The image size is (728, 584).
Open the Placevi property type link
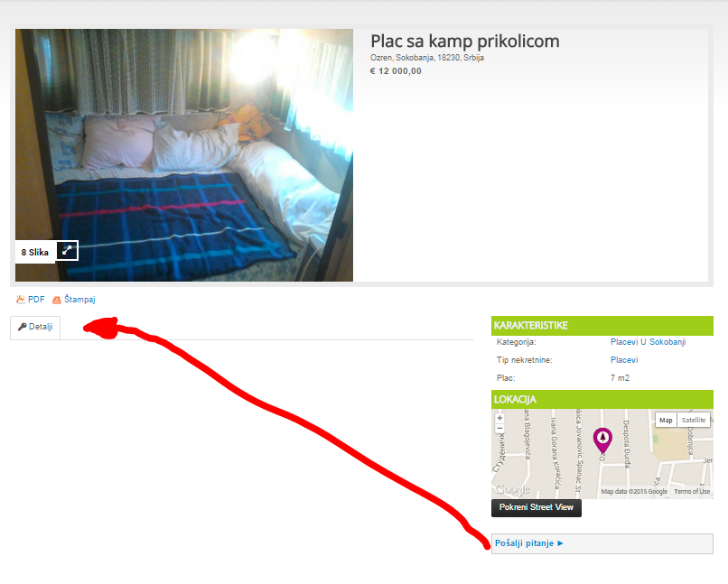pos(624,360)
